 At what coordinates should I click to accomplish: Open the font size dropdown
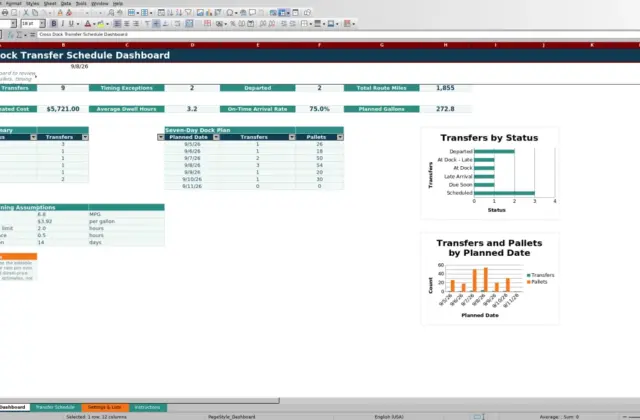click(42, 24)
